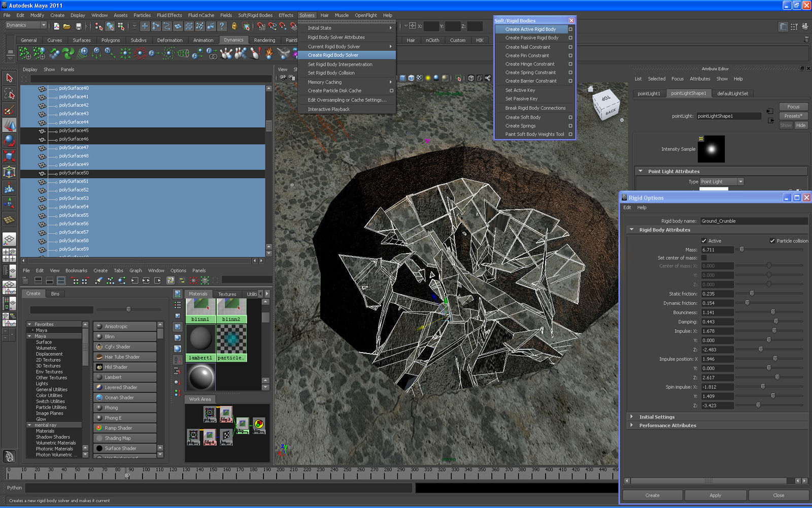This screenshot has height=508, width=812.
Task: Open options box for Paint Soft Body Weights Tool
Action: pyautogui.click(x=570, y=134)
